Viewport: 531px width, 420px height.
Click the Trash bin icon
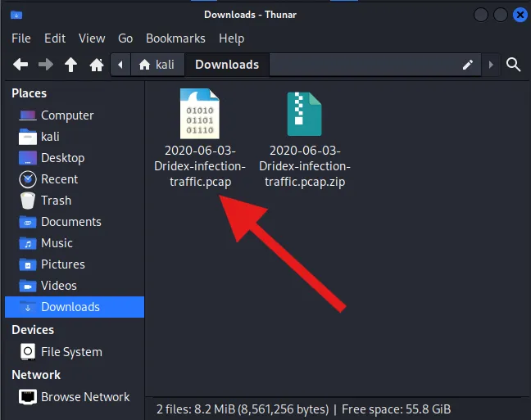[28, 201]
